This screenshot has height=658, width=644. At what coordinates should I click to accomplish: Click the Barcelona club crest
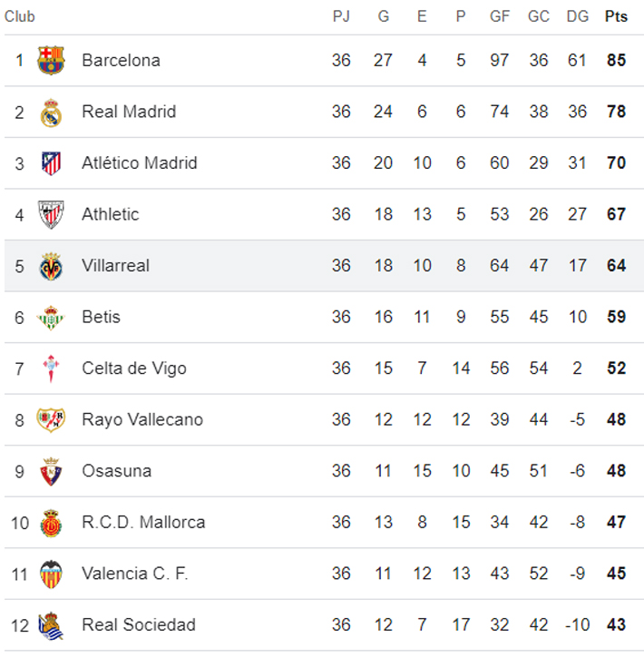pos(51,61)
